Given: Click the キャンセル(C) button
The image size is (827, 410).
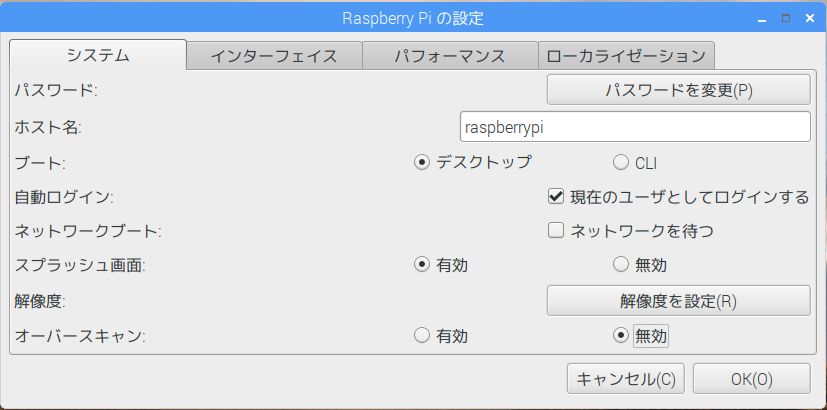Looking at the screenshot, I should (626, 378).
